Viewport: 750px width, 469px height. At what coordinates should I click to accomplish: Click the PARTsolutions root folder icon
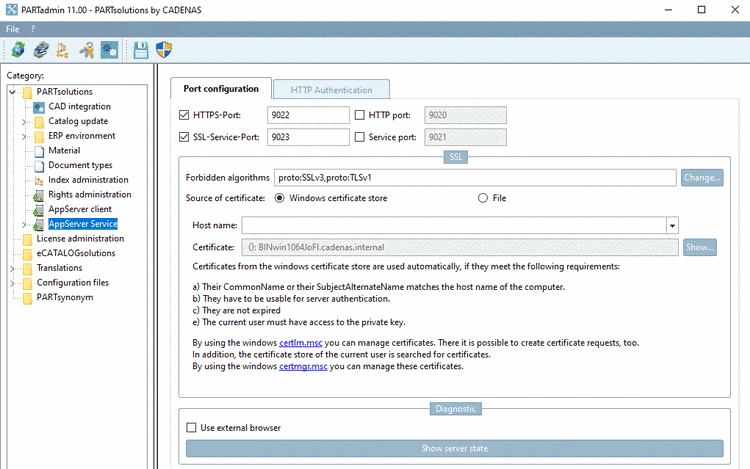coord(28,92)
